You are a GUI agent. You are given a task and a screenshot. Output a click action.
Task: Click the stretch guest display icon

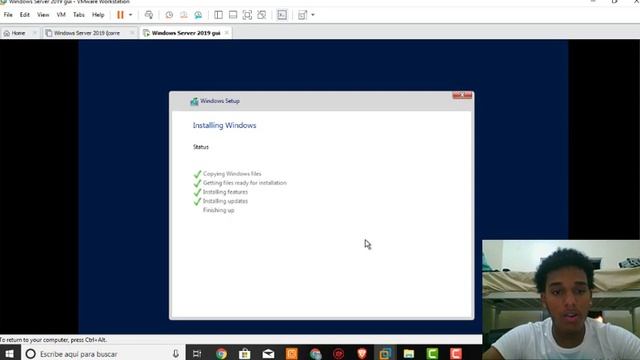(302, 15)
